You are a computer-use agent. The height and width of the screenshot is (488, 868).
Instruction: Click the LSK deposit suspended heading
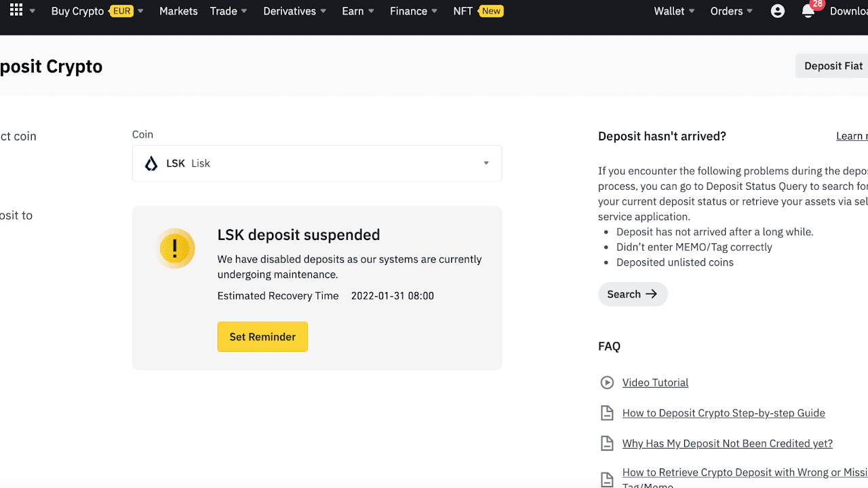point(298,235)
